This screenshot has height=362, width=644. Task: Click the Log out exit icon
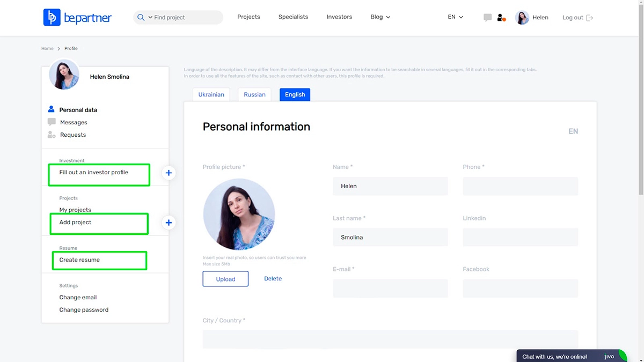(590, 18)
